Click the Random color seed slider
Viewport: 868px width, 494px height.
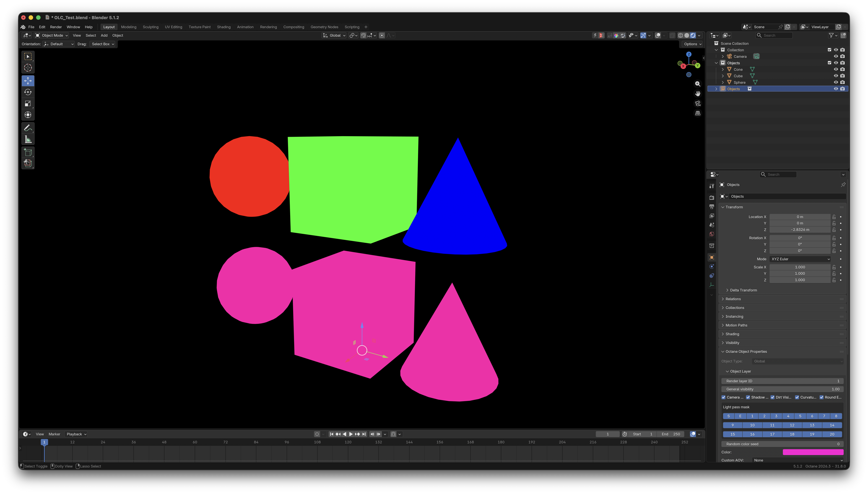(x=782, y=444)
